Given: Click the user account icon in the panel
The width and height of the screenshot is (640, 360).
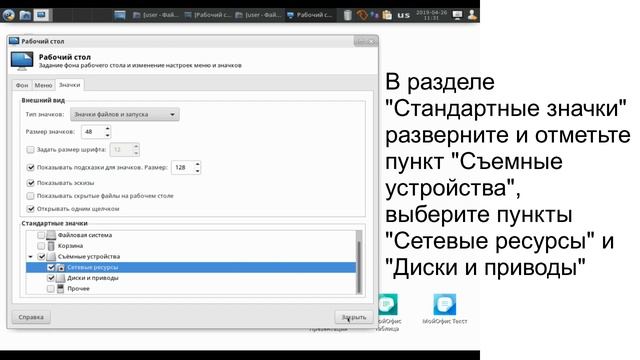Looking at the screenshot, I should click(472, 15).
